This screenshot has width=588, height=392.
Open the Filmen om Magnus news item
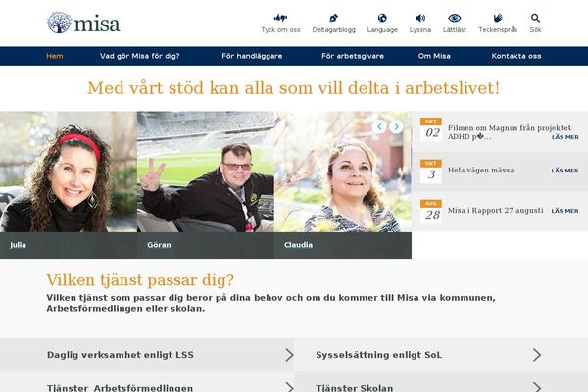pos(510,132)
